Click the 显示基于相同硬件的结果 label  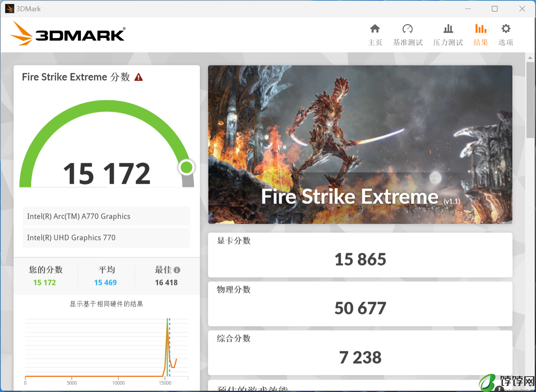coord(106,304)
